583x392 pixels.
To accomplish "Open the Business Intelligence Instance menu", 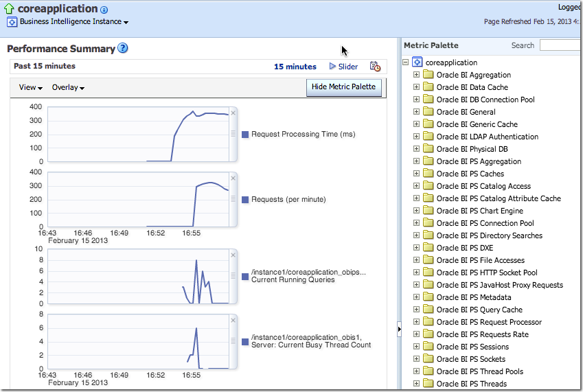I will pyautogui.click(x=74, y=21).
